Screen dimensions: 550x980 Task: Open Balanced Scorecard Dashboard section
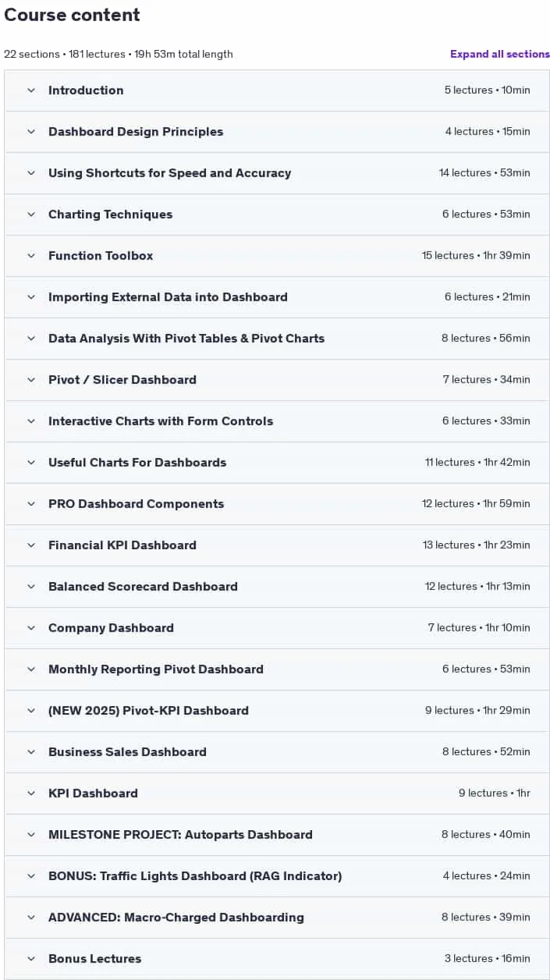click(x=277, y=587)
